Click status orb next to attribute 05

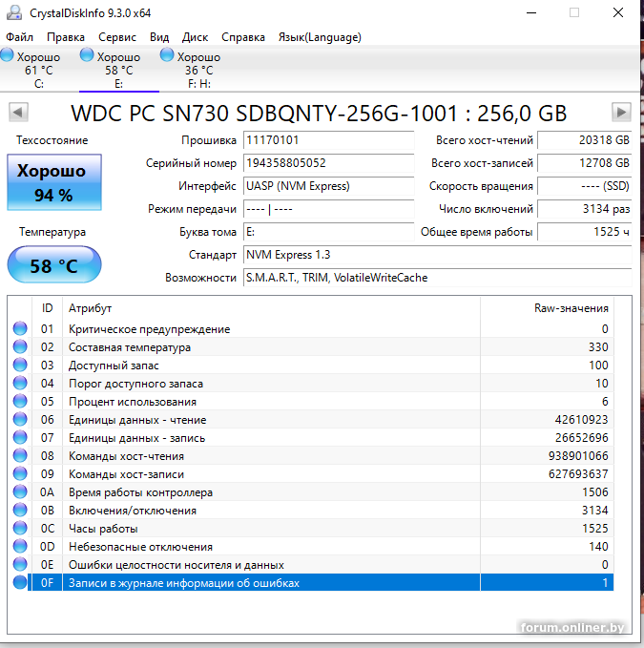(x=20, y=402)
